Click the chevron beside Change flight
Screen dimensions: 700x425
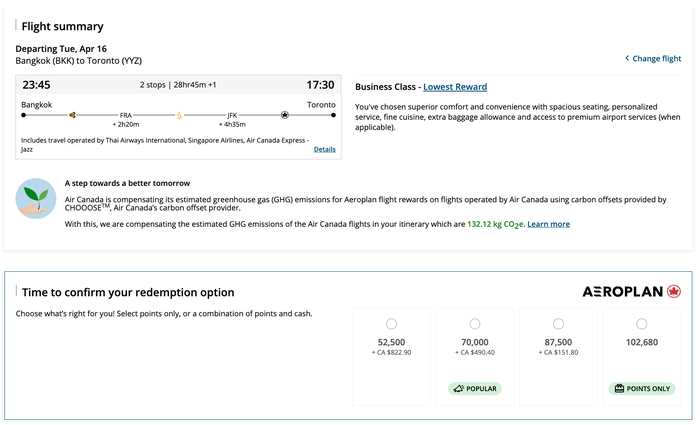[627, 58]
